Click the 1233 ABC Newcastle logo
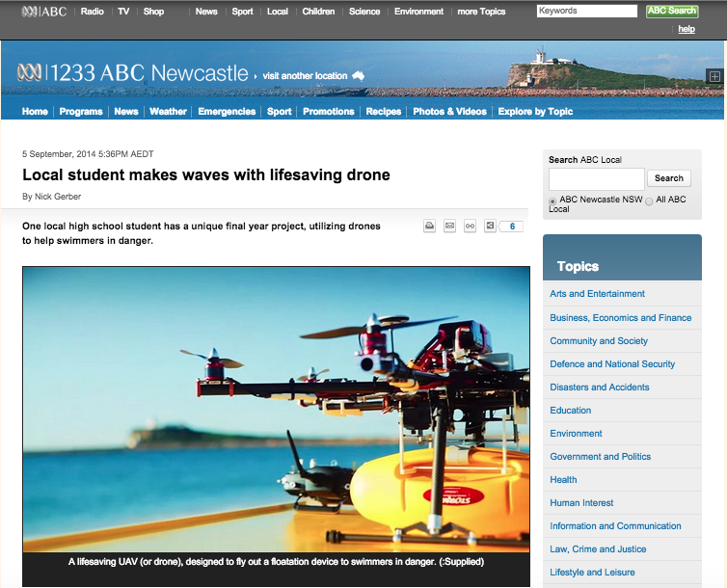Viewport: 727px width, 588px height. tap(132, 73)
